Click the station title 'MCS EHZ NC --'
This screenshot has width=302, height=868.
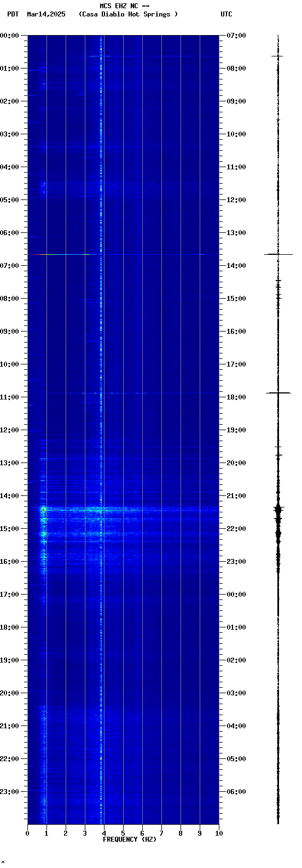[x=125, y=6]
